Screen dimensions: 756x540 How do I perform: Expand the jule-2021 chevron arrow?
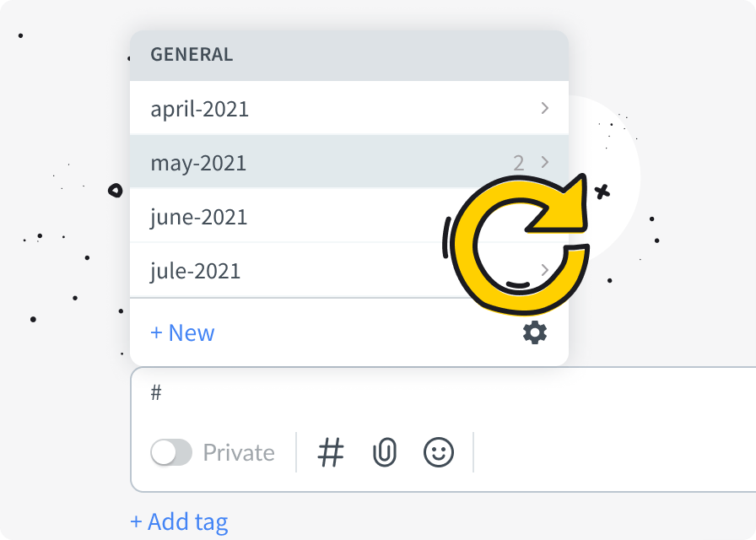tap(545, 270)
